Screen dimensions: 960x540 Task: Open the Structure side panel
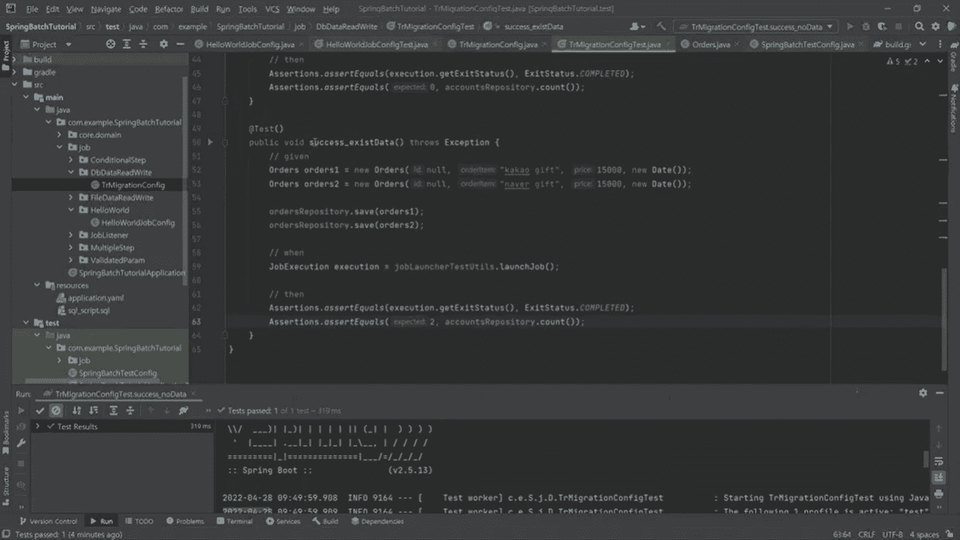coord(6,485)
